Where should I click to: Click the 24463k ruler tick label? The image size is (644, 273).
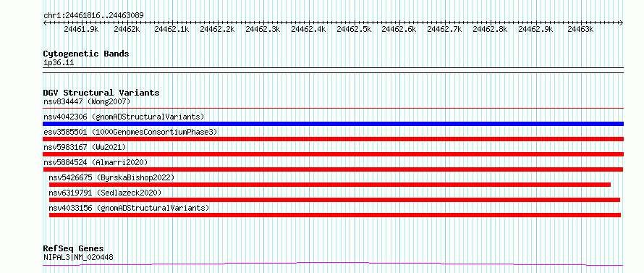click(581, 29)
